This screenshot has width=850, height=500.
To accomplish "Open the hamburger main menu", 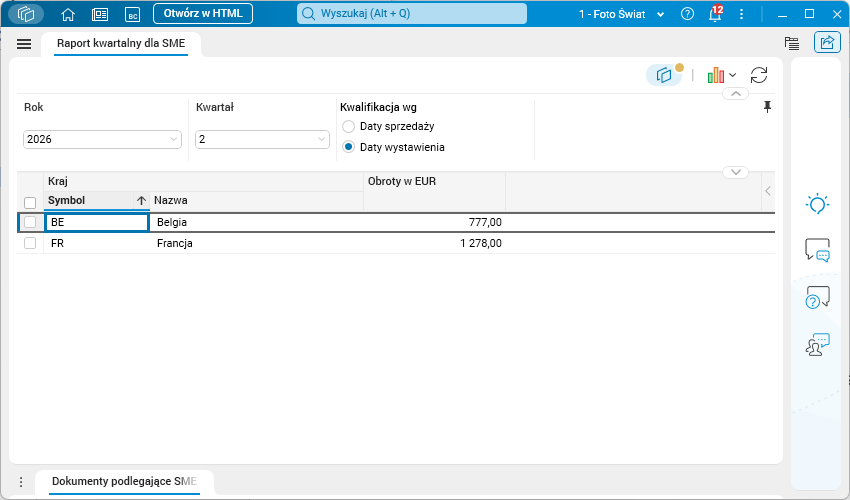I will 24,44.
